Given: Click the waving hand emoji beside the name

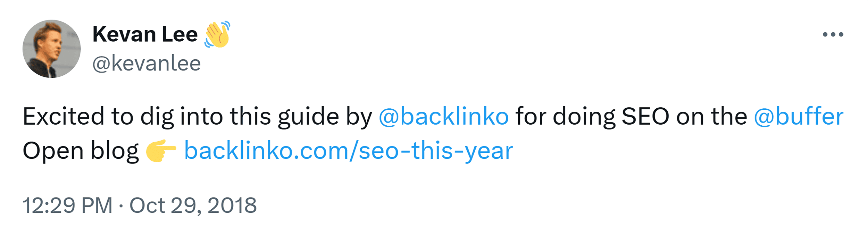Looking at the screenshot, I should point(217,34).
